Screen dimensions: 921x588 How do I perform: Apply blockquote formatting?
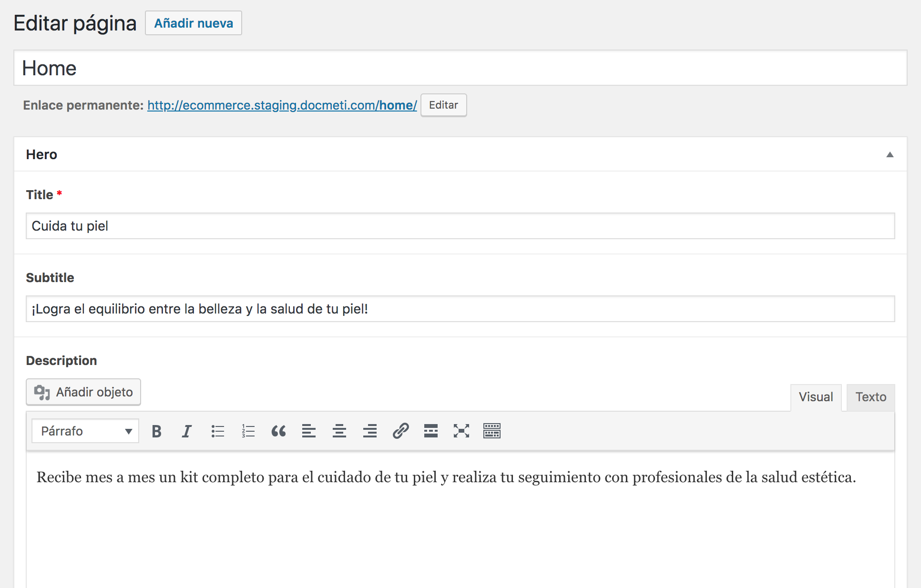[x=278, y=431]
